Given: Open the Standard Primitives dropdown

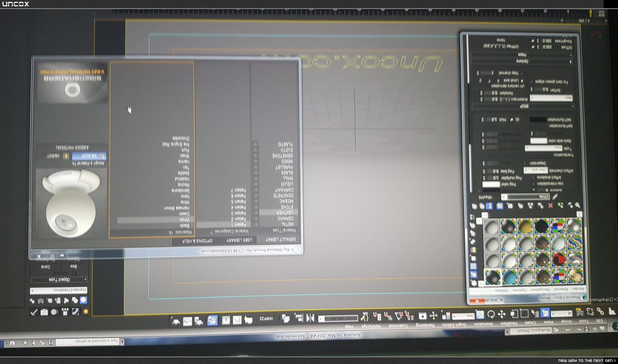Looking at the screenshot, I should pyautogui.click(x=59, y=290).
